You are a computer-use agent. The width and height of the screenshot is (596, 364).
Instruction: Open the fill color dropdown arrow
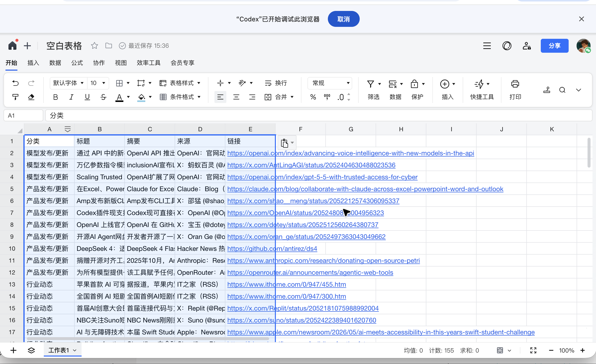point(150,97)
